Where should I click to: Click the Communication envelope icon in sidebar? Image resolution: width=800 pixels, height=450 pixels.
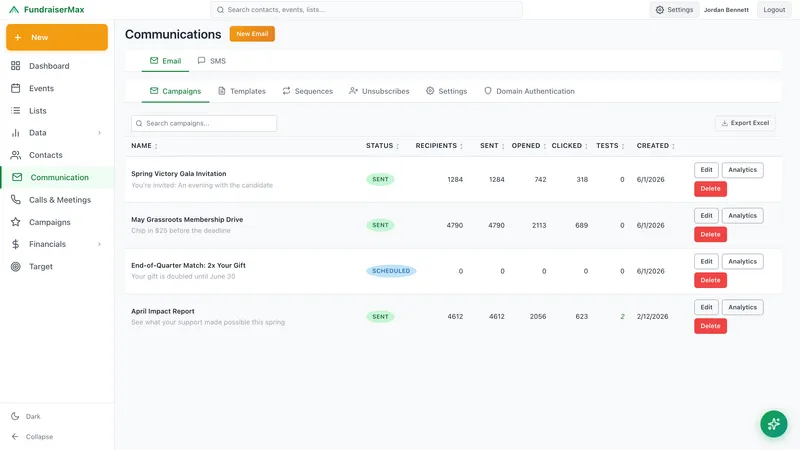(x=17, y=177)
